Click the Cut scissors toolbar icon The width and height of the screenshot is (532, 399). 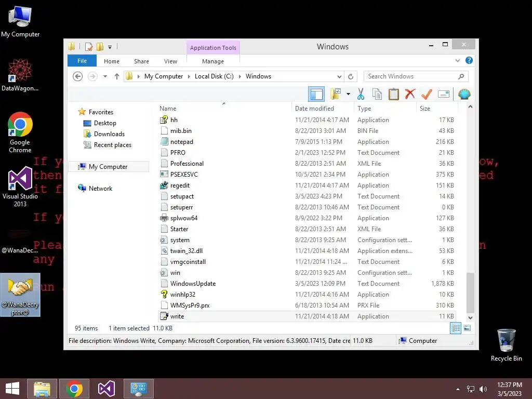[x=361, y=94]
